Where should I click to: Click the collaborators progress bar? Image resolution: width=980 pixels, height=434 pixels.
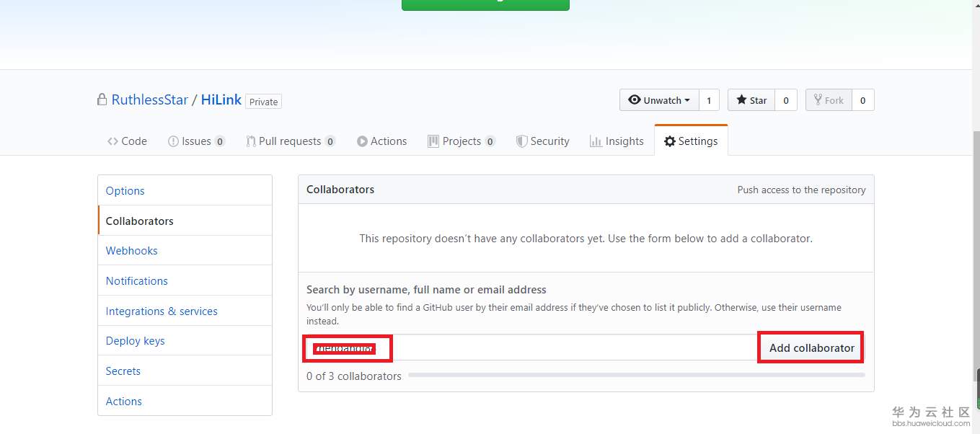pos(636,376)
